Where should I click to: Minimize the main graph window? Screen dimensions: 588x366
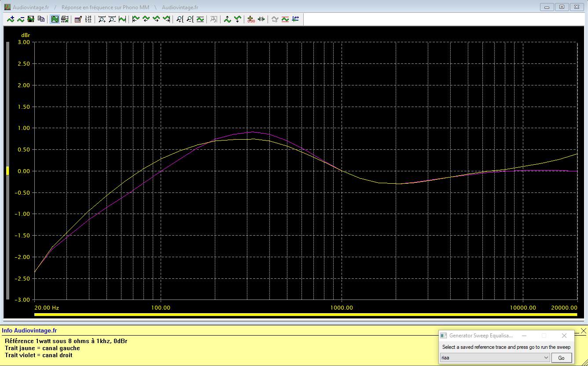[x=548, y=7]
